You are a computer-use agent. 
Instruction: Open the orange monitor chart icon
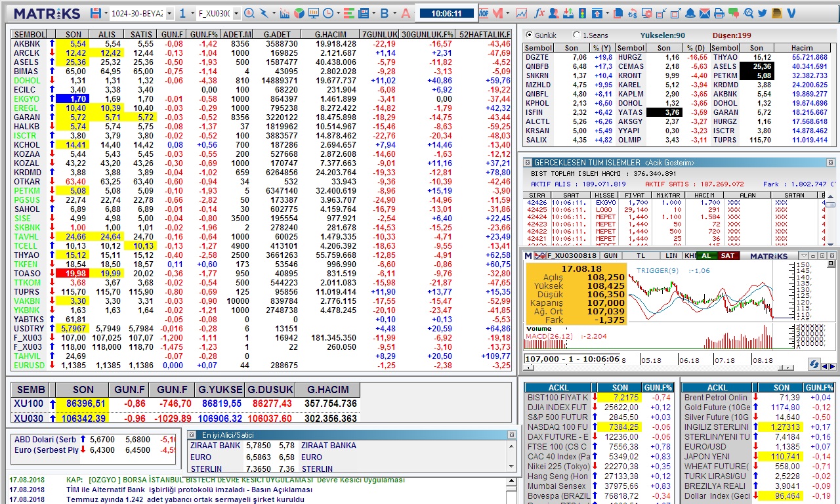pos(314,13)
